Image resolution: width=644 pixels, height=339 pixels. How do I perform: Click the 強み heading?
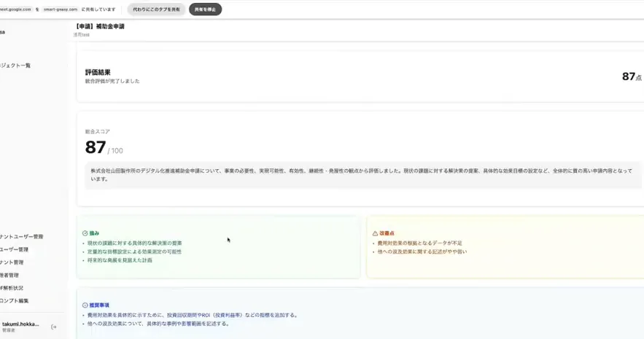pyautogui.click(x=95, y=233)
